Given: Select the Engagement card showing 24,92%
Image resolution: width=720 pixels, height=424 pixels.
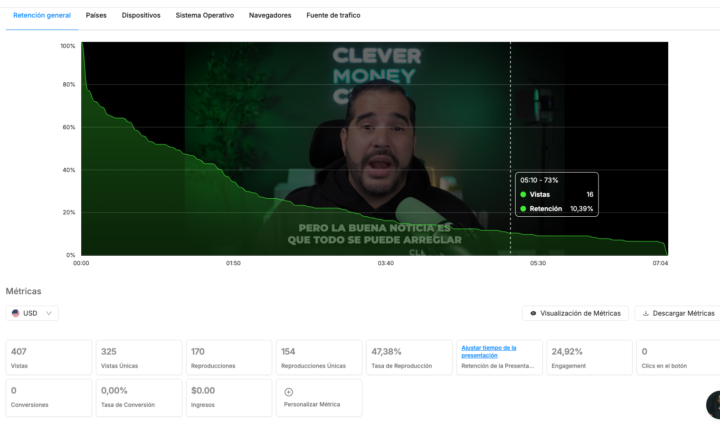Looking at the screenshot, I should point(590,357).
